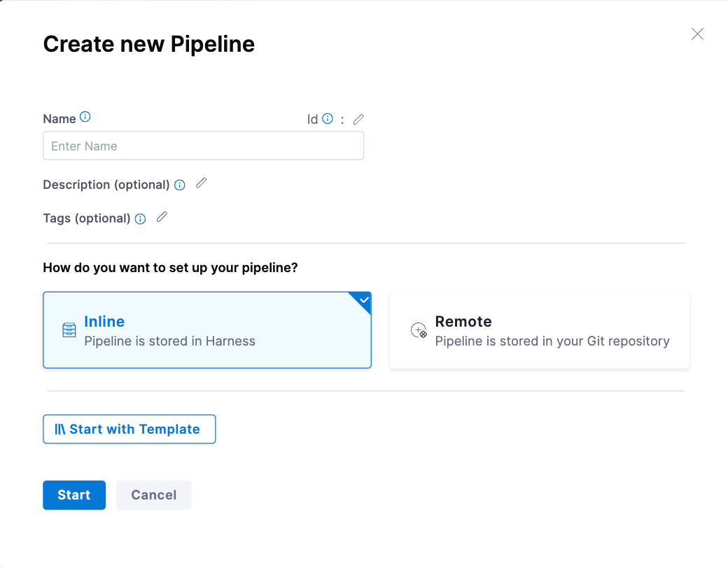Viewport: 728px width, 568px height.
Task: Show info tooltip for Tags
Action: [x=141, y=219]
